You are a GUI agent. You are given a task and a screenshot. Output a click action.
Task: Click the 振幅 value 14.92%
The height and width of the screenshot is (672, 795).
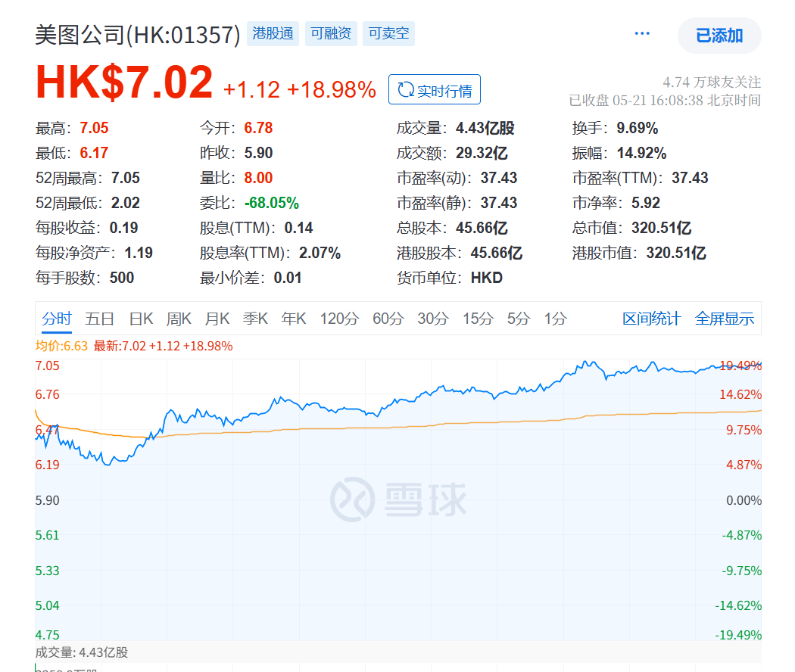click(642, 153)
